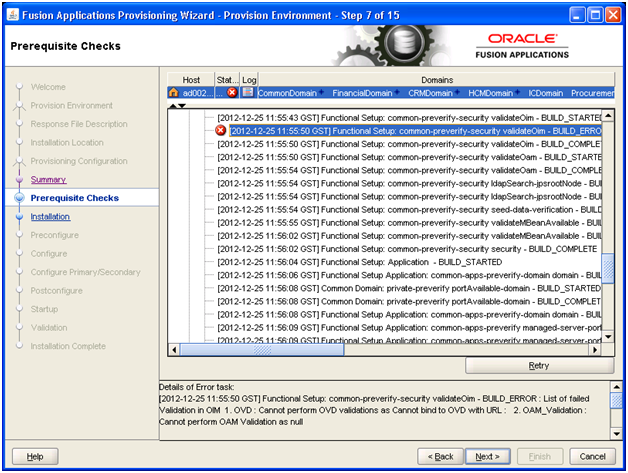628x473 pixels.
Task: Go to previous step with Back button
Action: 440,456
